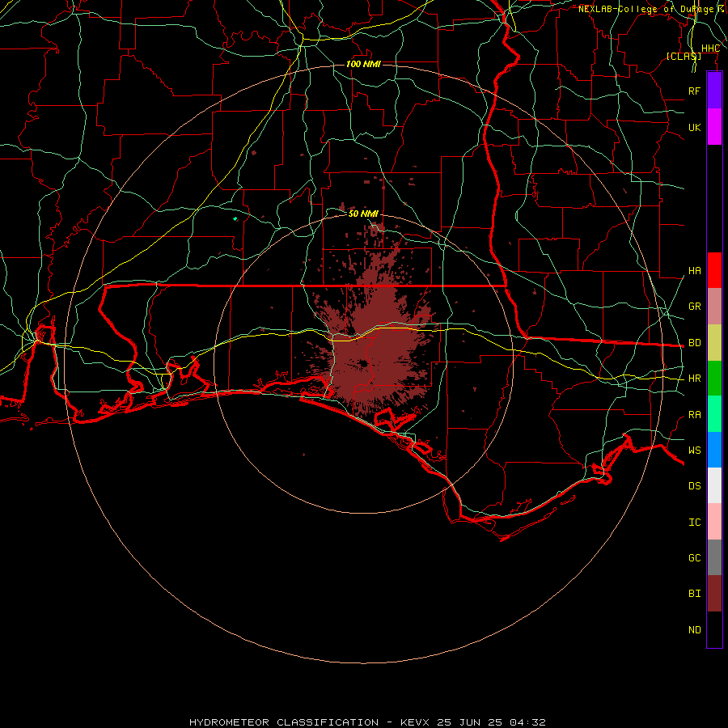
Task: Click the "GC" legend label
Action: pos(694,558)
